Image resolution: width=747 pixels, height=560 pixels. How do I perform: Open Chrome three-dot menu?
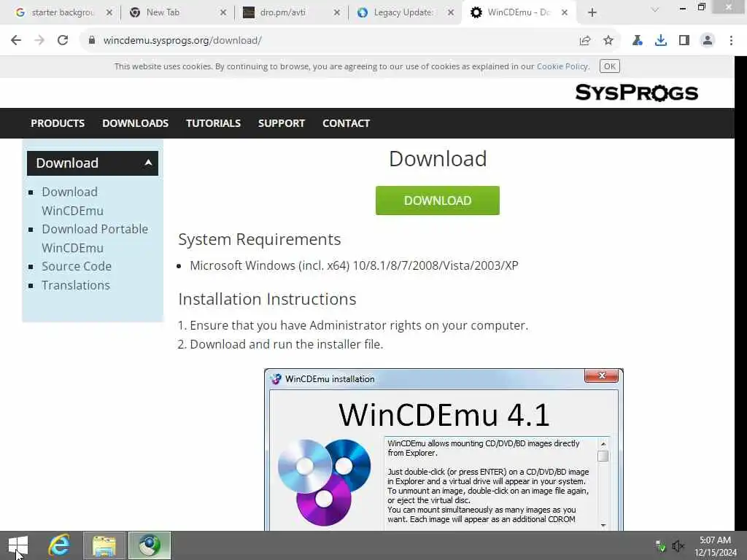pos(731,41)
